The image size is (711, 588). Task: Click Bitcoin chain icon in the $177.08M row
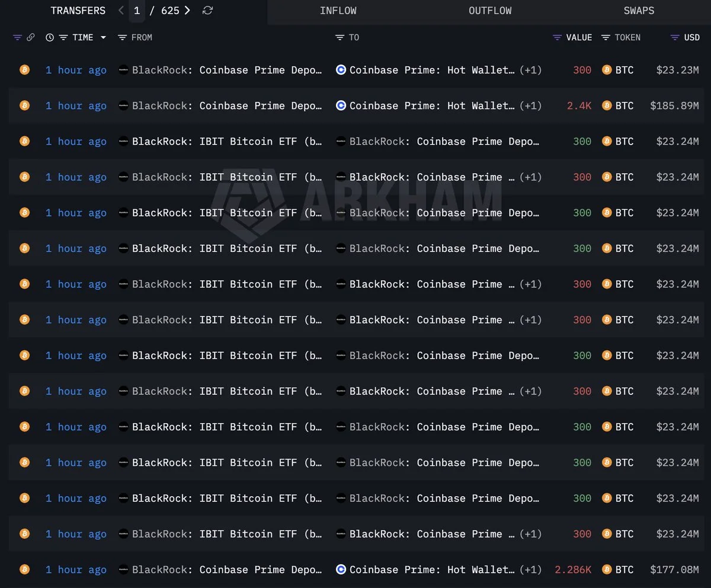[24, 569]
